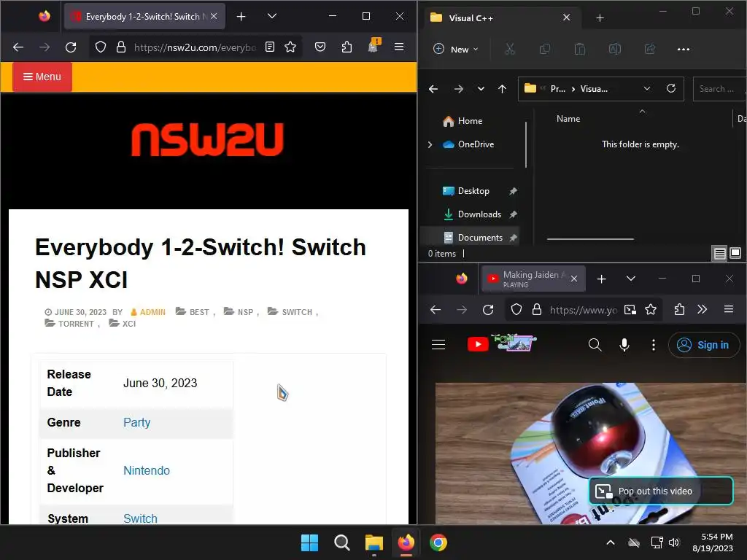Sort by the Name column header

coord(568,119)
